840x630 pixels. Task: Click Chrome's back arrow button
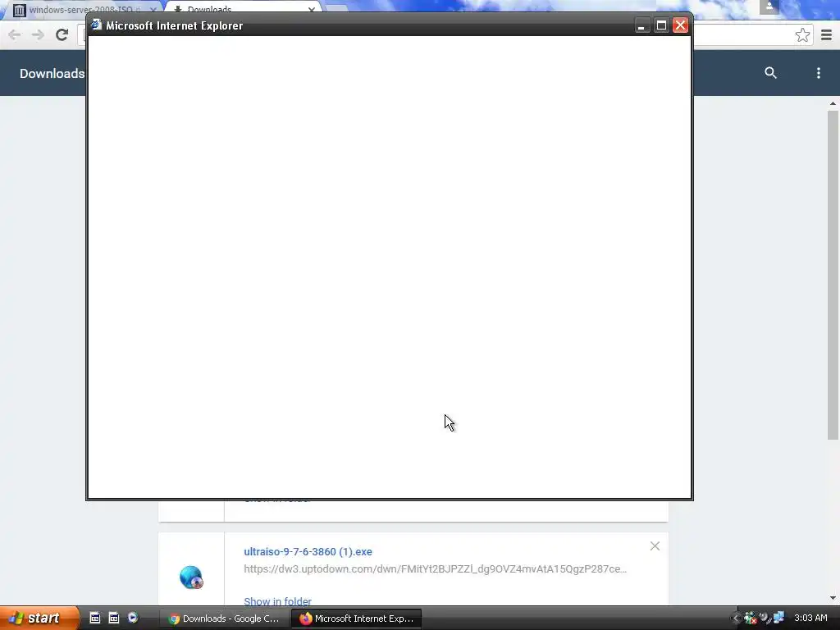pos(15,35)
